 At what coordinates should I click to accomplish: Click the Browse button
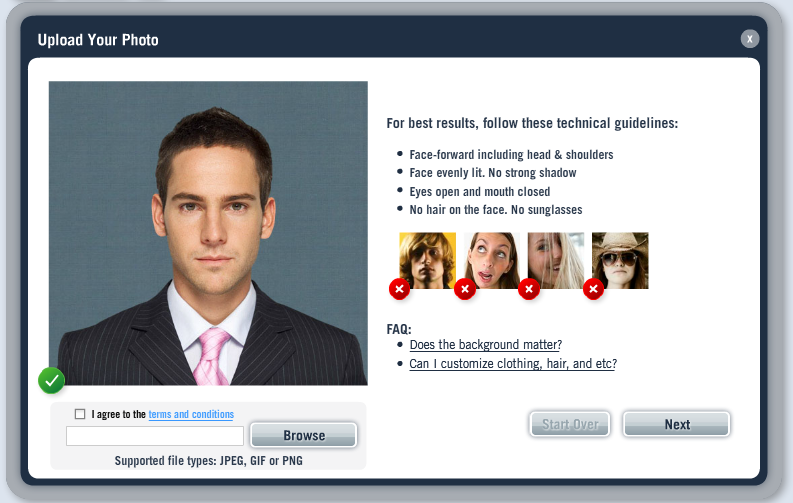tap(304, 435)
